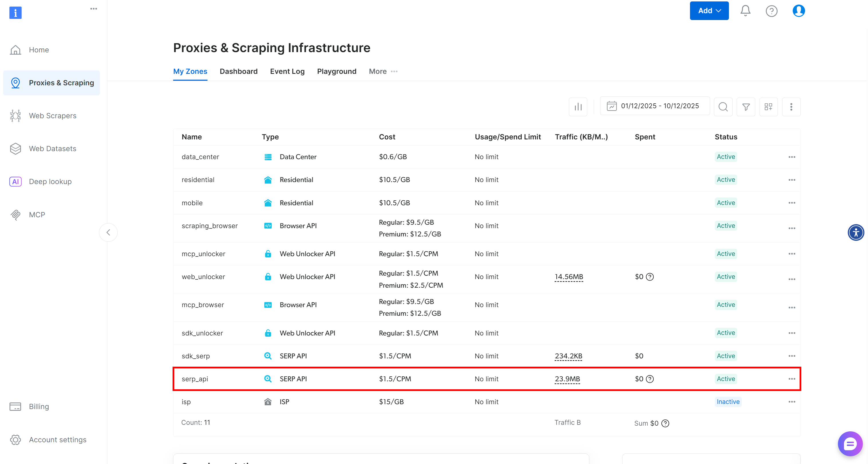Click the help question mark icon
868x464 pixels.
[772, 11]
